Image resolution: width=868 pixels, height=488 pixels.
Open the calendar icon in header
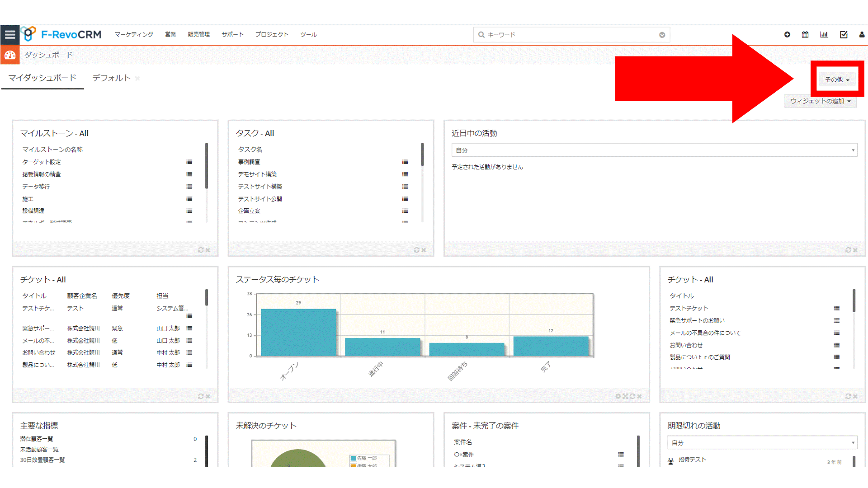pos(805,34)
